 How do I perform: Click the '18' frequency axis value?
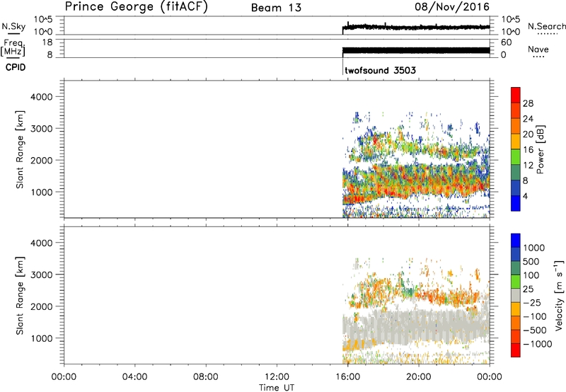pos(47,42)
